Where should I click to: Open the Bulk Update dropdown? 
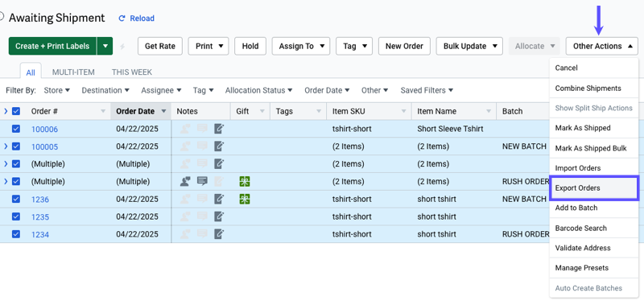[469, 46]
